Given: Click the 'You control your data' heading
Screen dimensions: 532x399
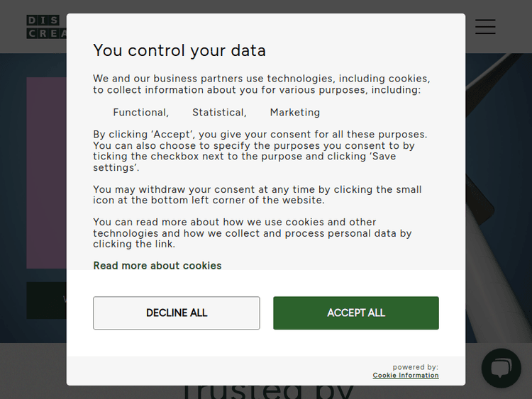Looking at the screenshot, I should tap(179, 50).
